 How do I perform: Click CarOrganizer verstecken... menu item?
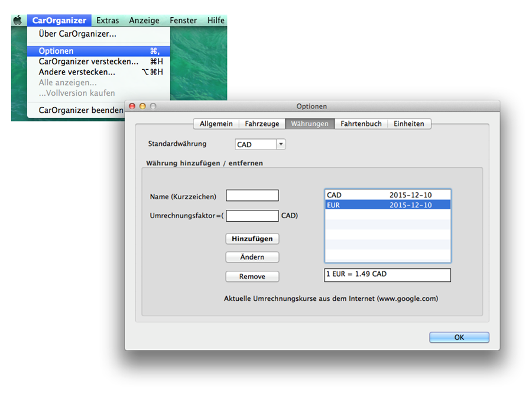[89, 61]
